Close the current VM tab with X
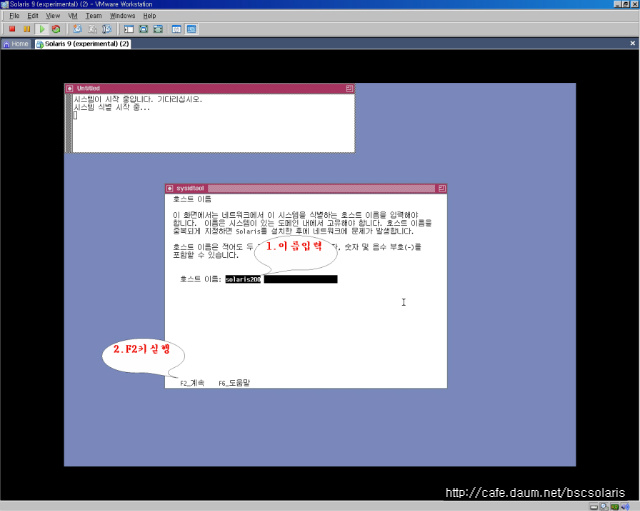Viewport: 640px width, 511px height. click(x=633, y=43)
